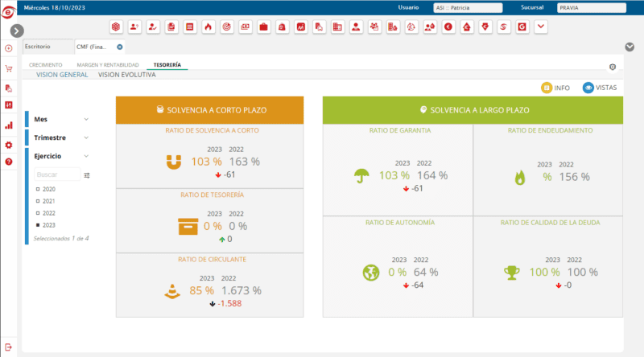Click the swirl S toolbar icon
The height and width of the screenshot is (357, 644).
coord(504,27)
